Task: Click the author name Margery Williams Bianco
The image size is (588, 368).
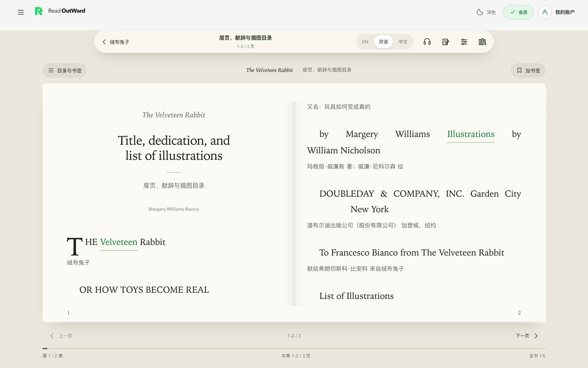Action: click(x=174, y=209)
